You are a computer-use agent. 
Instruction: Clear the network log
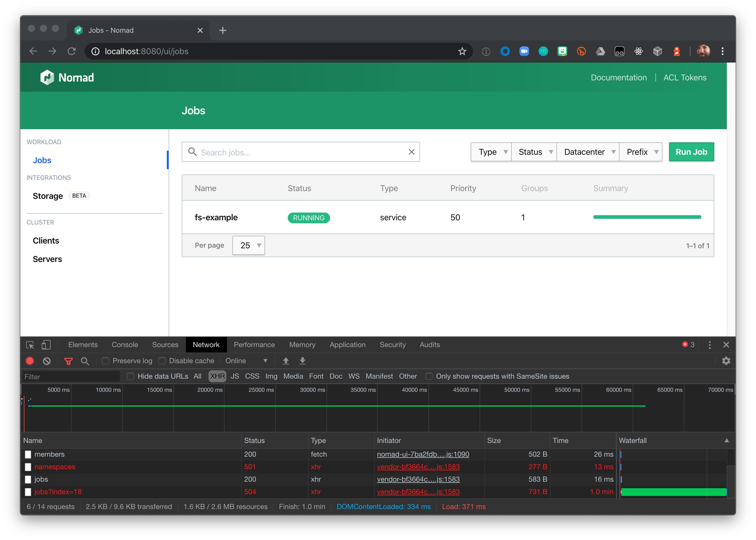(46, 361)
